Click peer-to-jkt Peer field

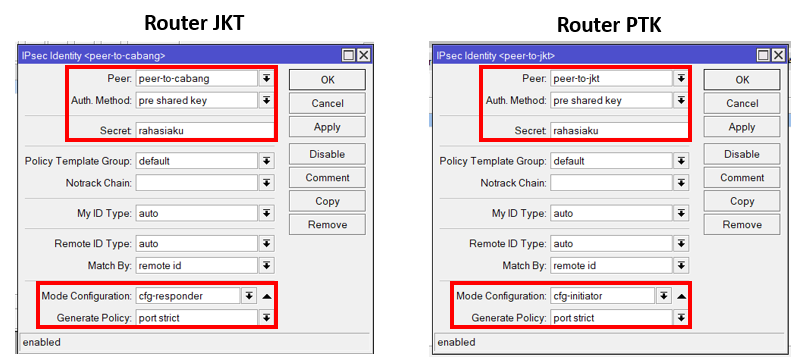coord(611,78)
